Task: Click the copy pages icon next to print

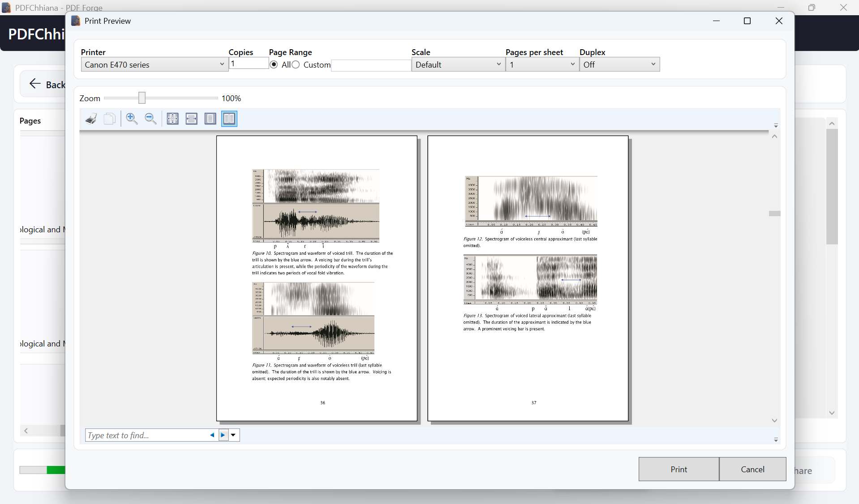Action: click(x=109, y=119)
